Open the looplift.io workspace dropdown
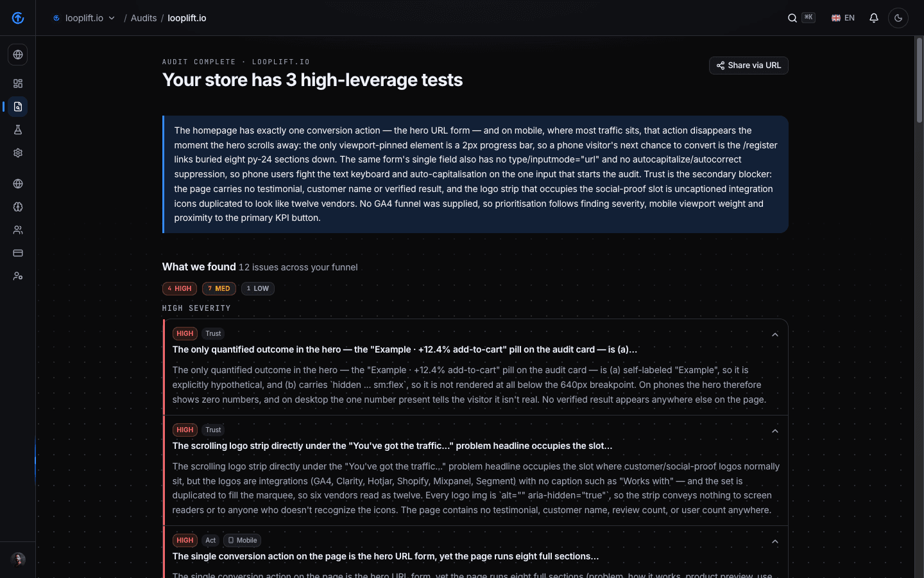This screenshot has width=924, height=578. (x=84, y=18)
